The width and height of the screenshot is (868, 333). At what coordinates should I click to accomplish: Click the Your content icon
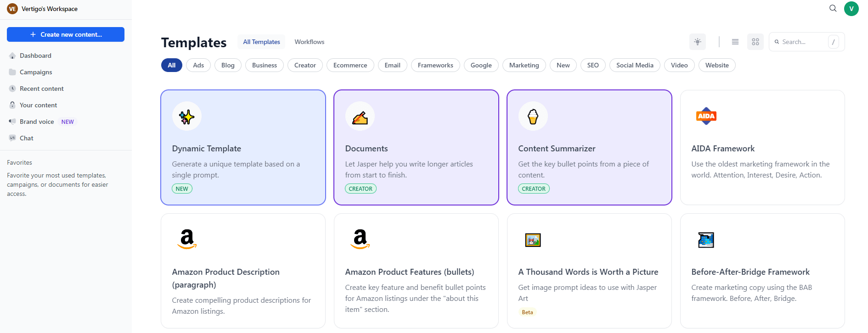pyautogui.click(x=12, y=105)
